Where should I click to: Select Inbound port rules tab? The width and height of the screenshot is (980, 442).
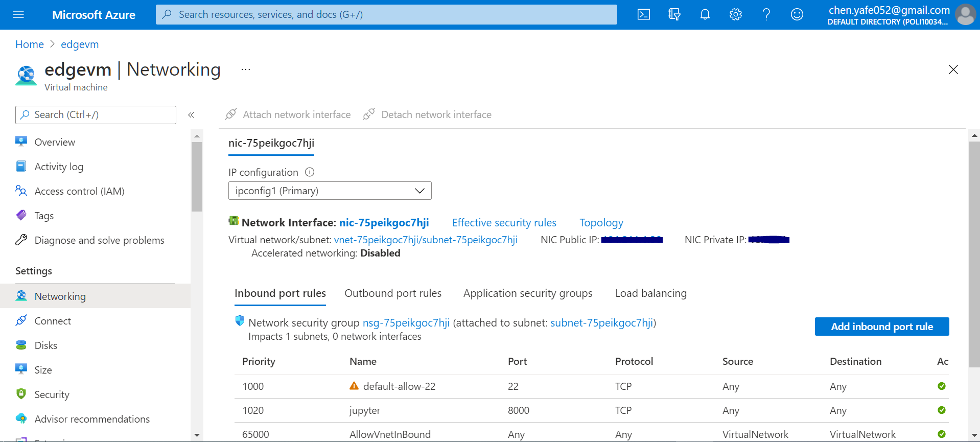(x=280, y=293)
